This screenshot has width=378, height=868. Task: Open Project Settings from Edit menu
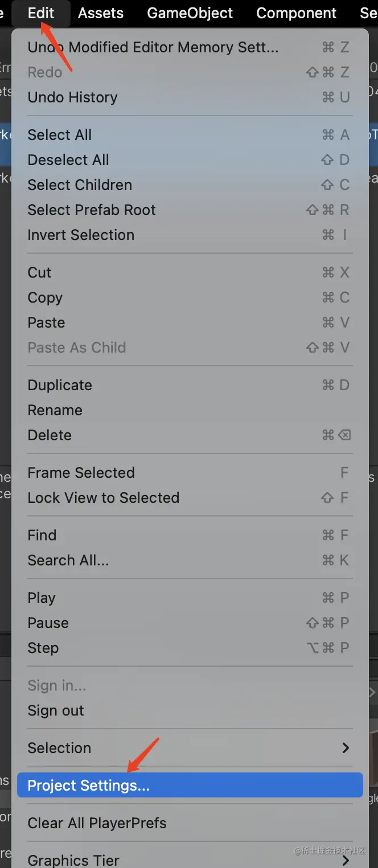click(88, 786)
